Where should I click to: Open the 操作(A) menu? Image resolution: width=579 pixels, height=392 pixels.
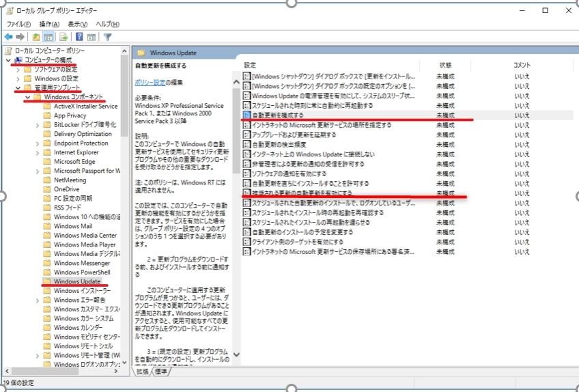coord(49,24)
